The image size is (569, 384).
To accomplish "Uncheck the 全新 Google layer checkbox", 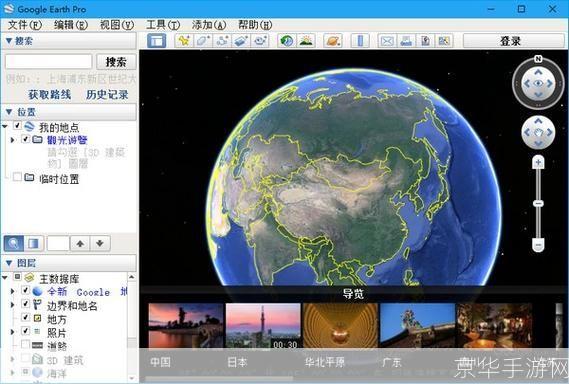I will point(25,290).
